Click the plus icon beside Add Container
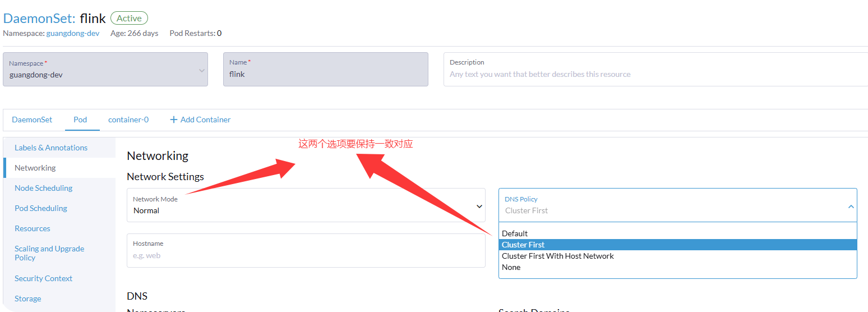 tap(174, 120)
